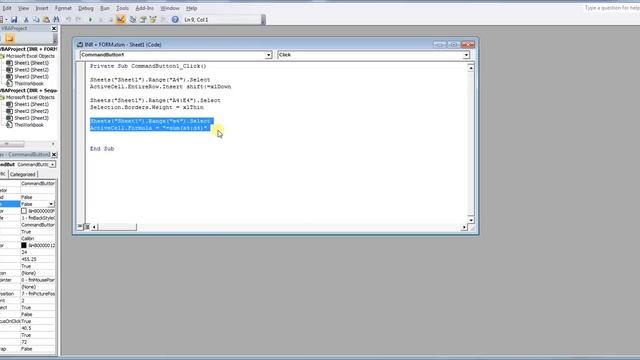The height and width of the screenshot is (360, 640).
Task: Toggle Design Mode icon in toolbar
Action: click(x=121, y=19)
